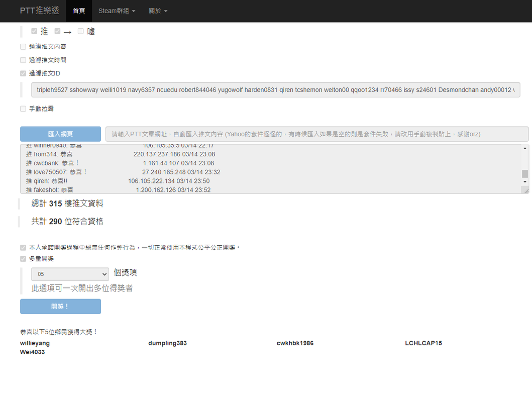Click the 此選項可一次開出多位得獎者 hint text
532x402 pixels.
point(82,288)
